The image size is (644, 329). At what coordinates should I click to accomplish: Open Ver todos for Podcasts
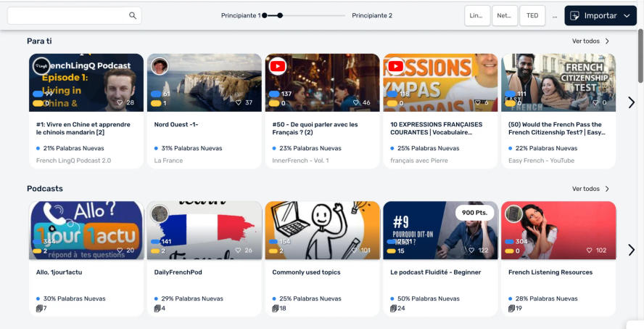(590, 189)
